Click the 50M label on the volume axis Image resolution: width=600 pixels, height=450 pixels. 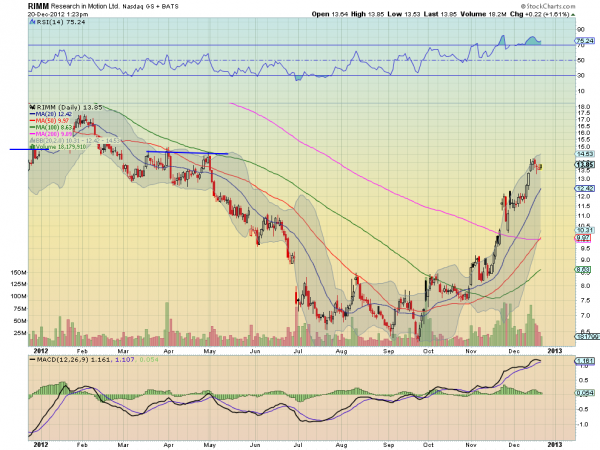coord(20,321)
